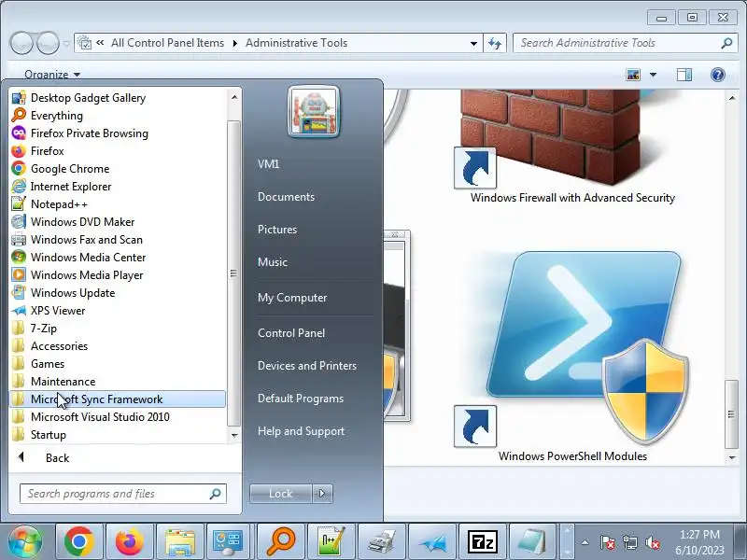The height and width of the screenshot is (560, 747).
Task: Click the user account robot picture
Action: [x=314, y=112]
